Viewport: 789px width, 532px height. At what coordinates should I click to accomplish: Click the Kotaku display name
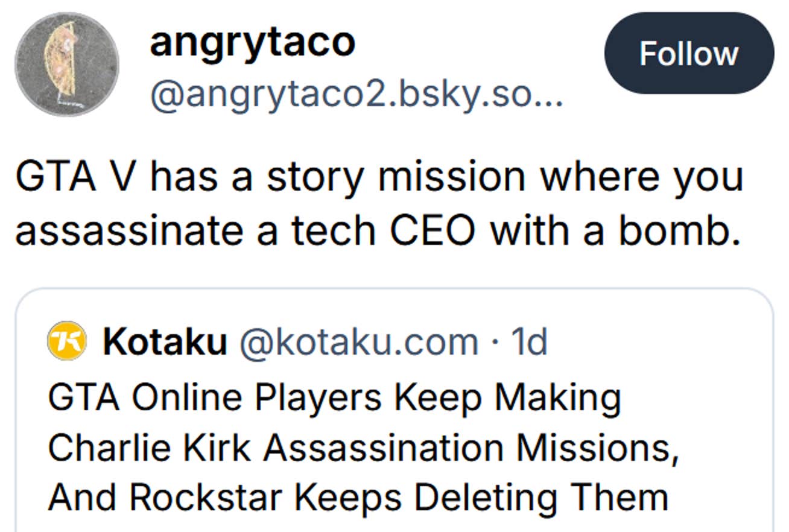click(166, 340)
